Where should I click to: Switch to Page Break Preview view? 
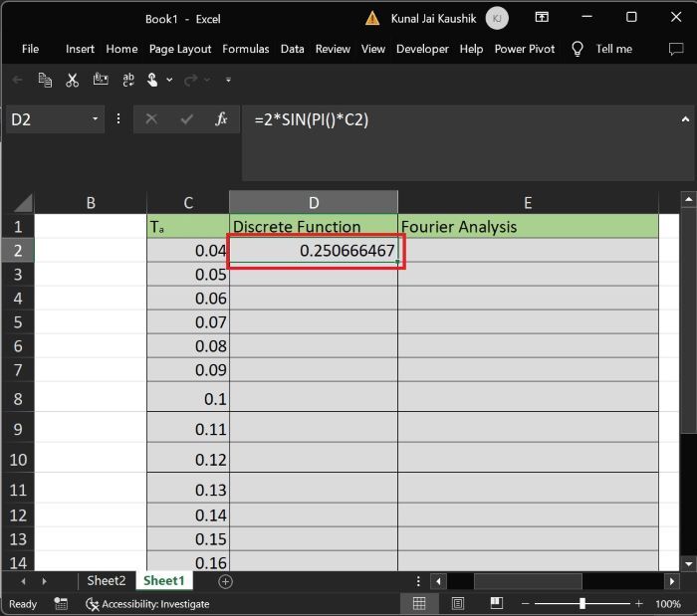tap(497, 603)
